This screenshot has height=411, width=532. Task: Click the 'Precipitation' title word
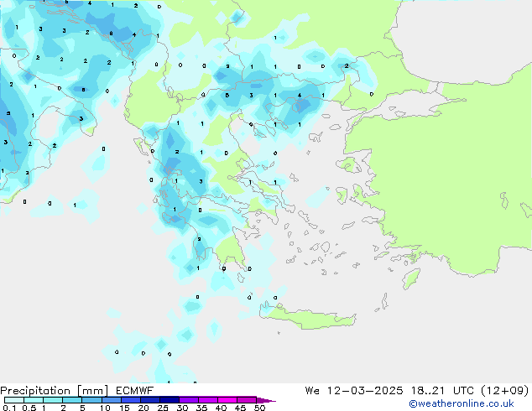[35, 391]
